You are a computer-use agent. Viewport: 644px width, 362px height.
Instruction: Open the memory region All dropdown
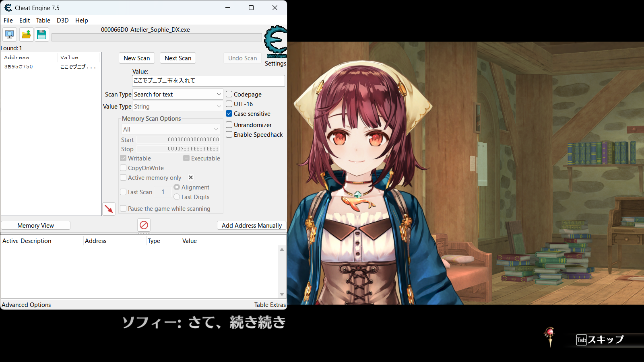tap(171, 130)
